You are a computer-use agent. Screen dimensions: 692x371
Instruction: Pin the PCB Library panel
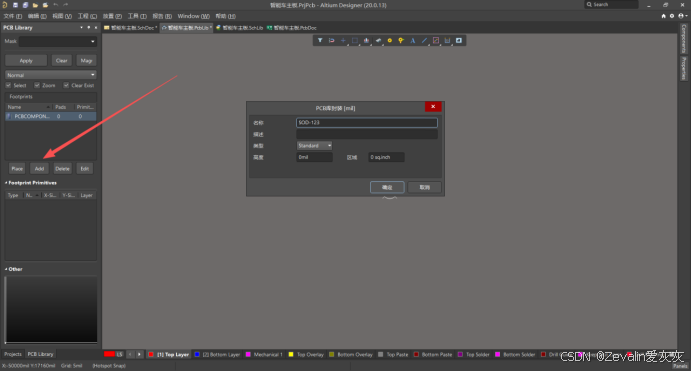[89, 27]
